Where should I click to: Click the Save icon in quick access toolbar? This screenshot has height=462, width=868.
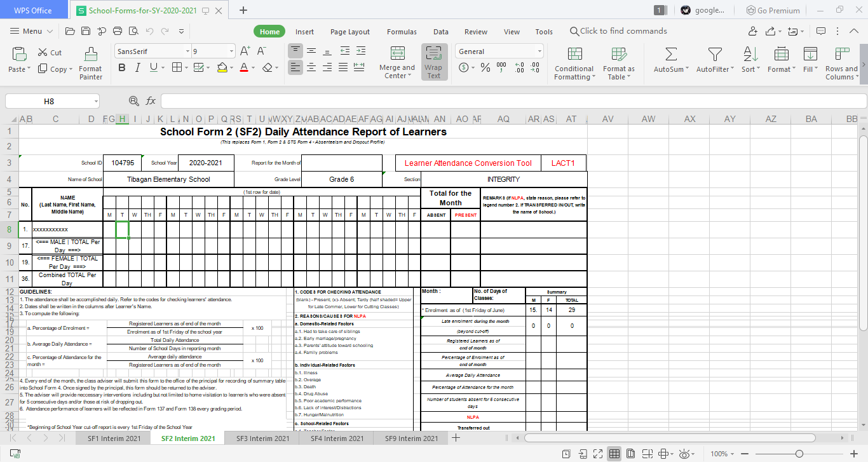coord(85,31)
